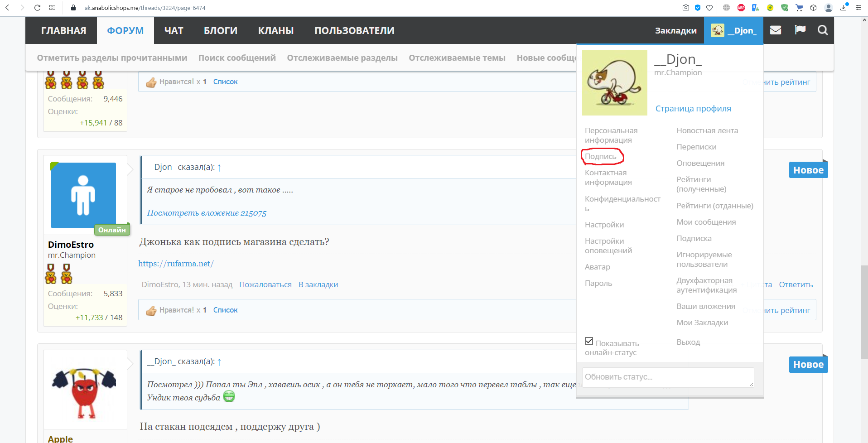
Task: Click Выход to log out
Action: [689, 342]
